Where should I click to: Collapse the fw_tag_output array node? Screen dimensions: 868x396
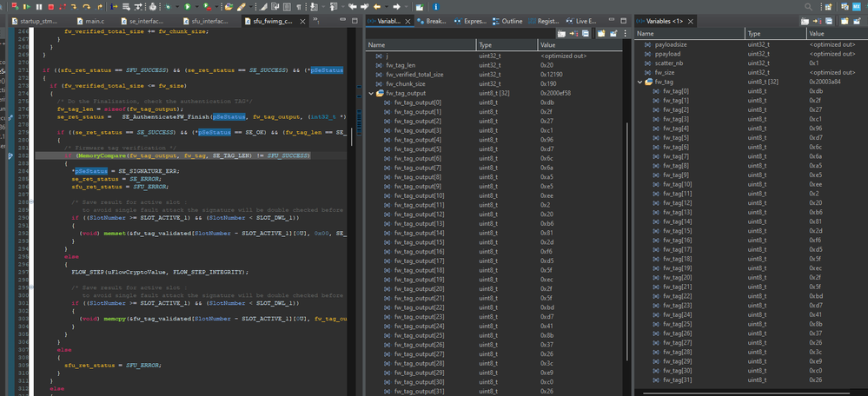(x=371, y=93)
